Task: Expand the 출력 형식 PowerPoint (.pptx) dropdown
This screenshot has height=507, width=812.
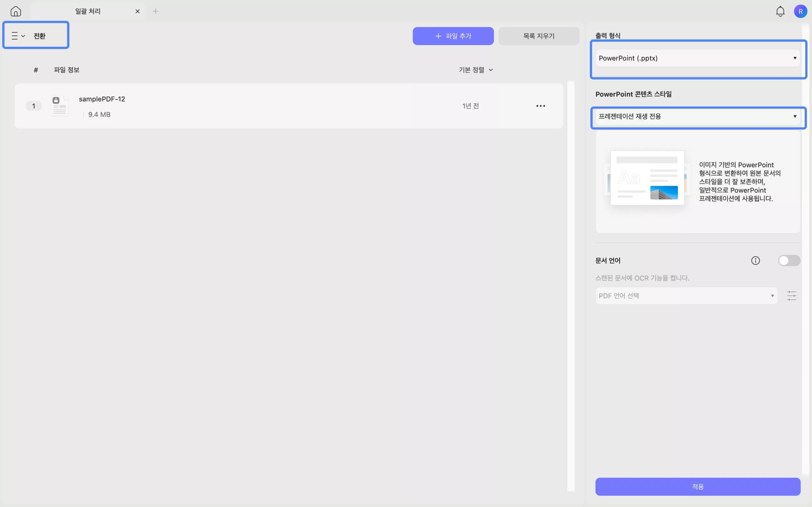Action: point(697,58)
